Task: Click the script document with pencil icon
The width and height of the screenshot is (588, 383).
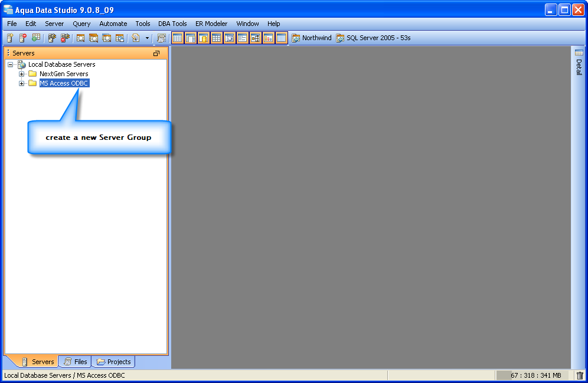Action: [136, 38]
